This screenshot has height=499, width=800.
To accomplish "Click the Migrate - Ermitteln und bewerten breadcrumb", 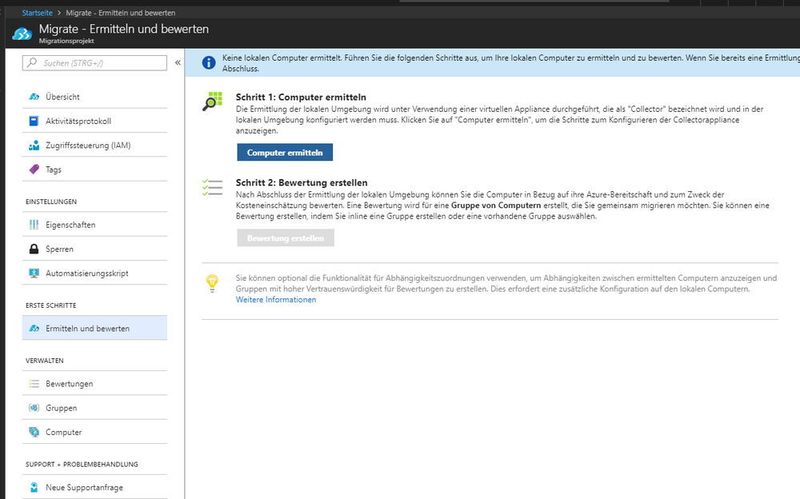I will 120,13.
